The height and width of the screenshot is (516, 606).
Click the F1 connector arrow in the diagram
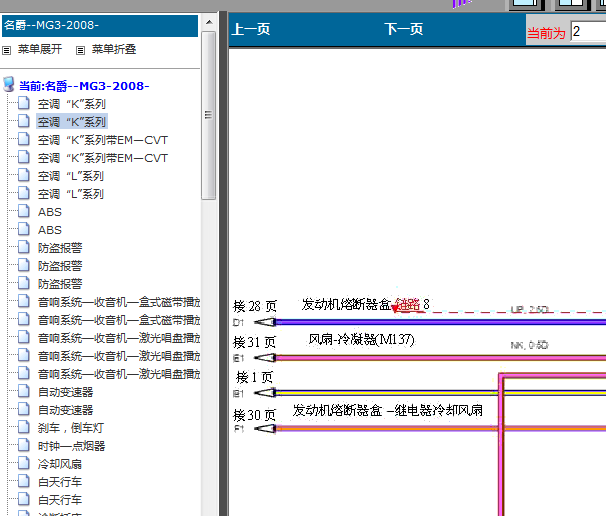(265, 428)
